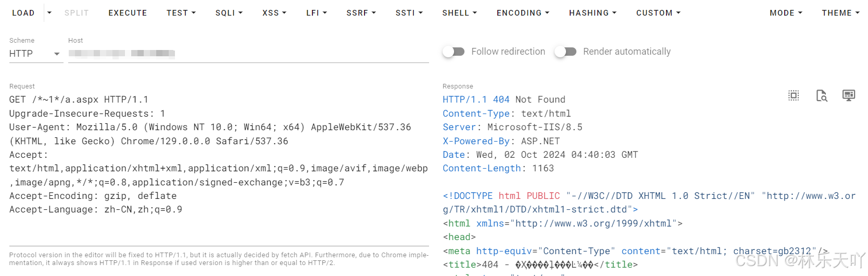The image size is (868, 276).
Task: Open the CUSTOM dropdown menu
Action: pos(658,13)
